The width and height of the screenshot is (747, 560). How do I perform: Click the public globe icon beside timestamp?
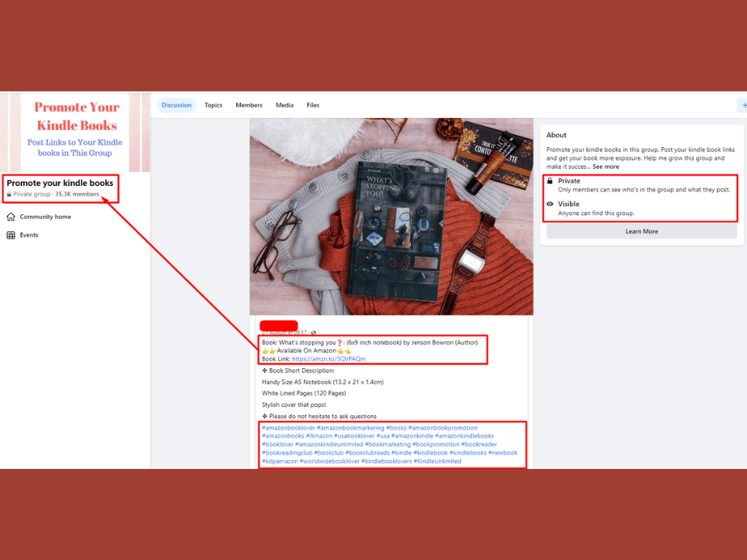click(x=313, y=333)
